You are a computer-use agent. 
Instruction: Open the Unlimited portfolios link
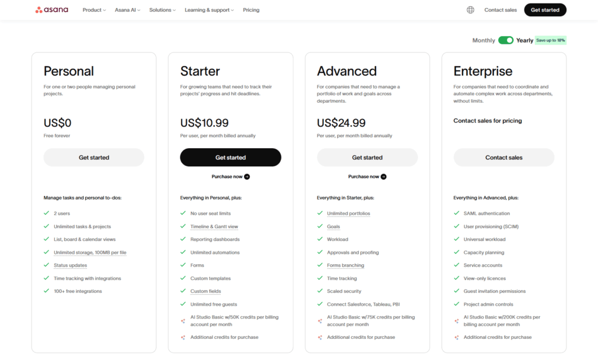pos(348,213)
